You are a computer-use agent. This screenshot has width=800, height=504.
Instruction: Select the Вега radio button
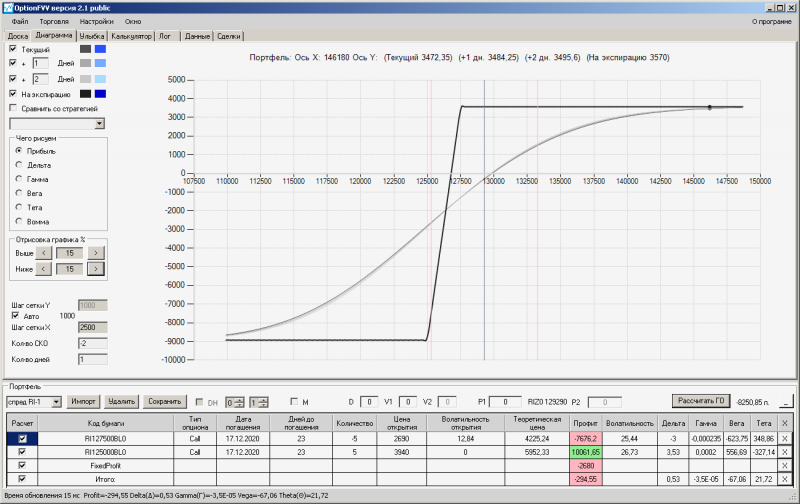tap(19, 193)
